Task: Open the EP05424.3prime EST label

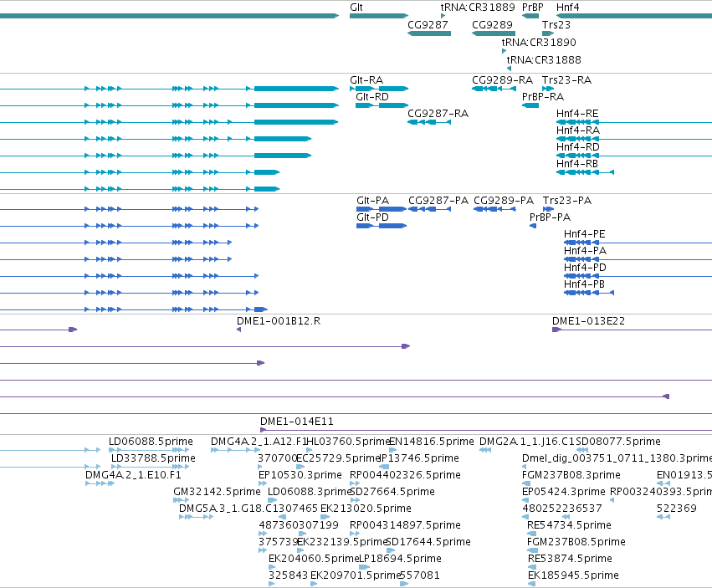Action: pos(564,492)
